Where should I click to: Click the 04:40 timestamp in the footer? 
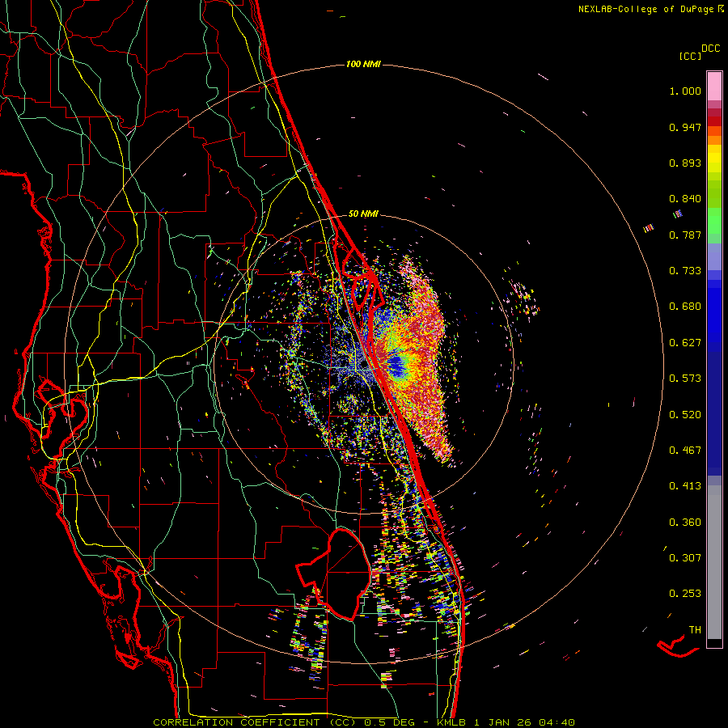click(557, 722)
